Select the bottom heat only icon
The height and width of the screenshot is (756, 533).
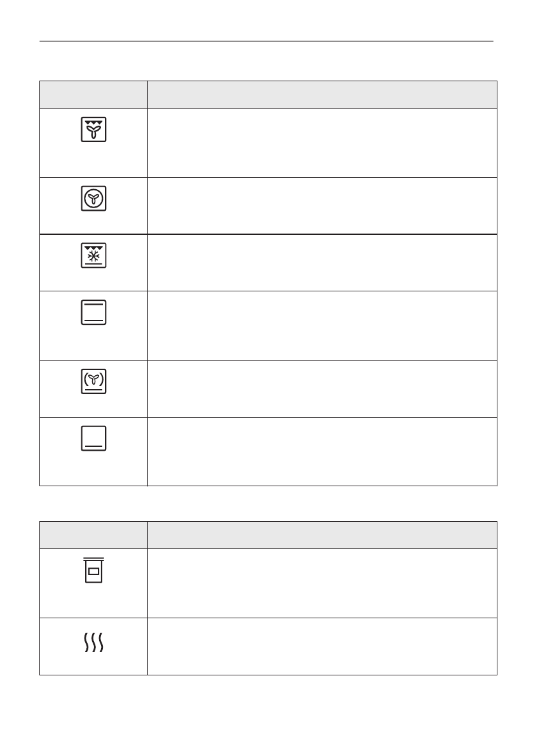click(x=93, y=439)
